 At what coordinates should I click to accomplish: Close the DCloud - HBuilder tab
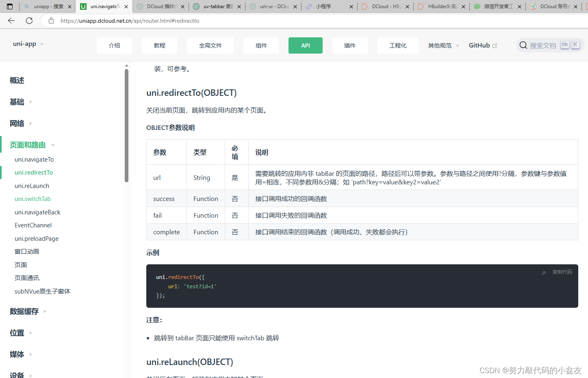pos(407,6)
